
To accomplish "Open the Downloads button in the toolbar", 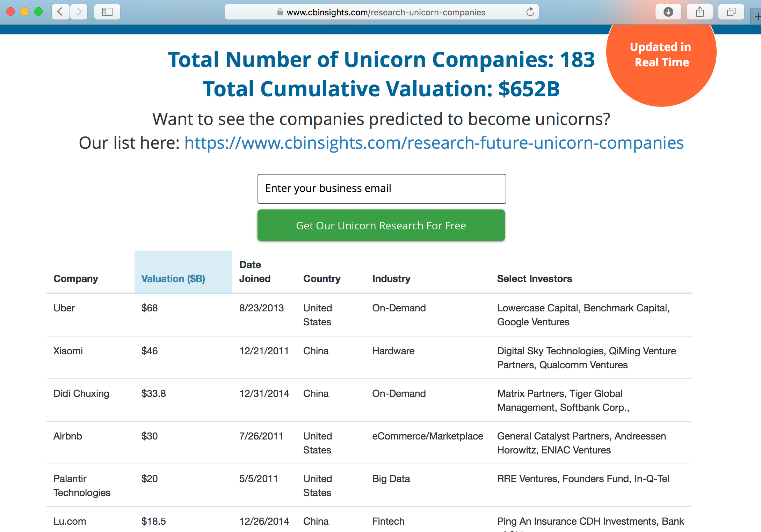I will 668,12.
